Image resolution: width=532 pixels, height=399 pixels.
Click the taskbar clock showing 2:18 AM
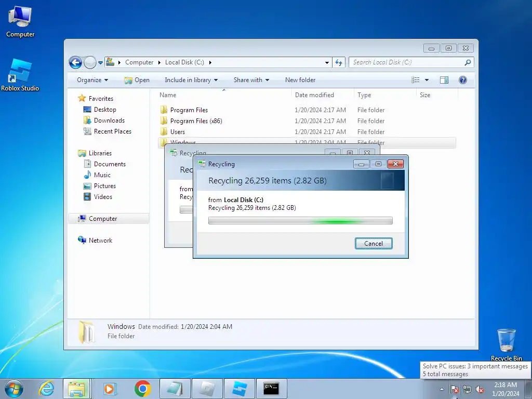pos(506,389)
